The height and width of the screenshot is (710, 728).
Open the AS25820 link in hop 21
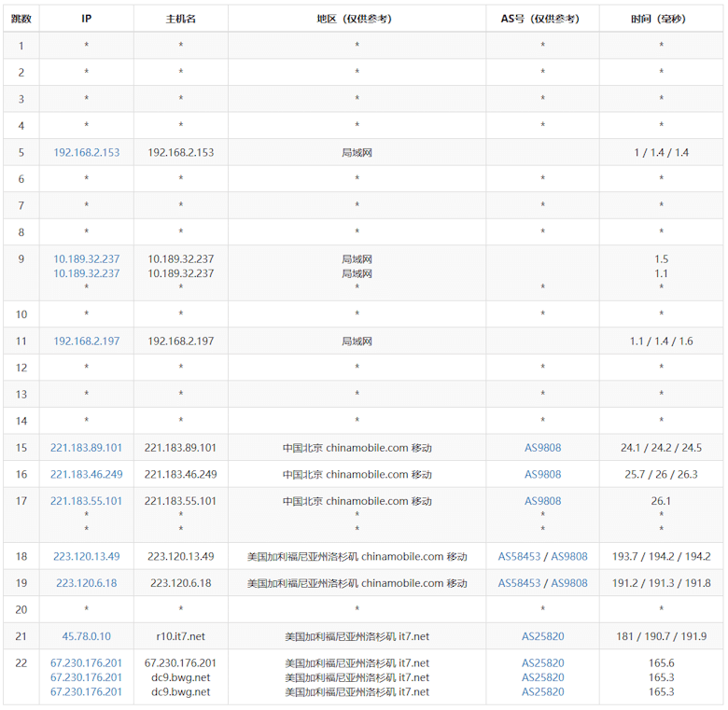point(542,636)
